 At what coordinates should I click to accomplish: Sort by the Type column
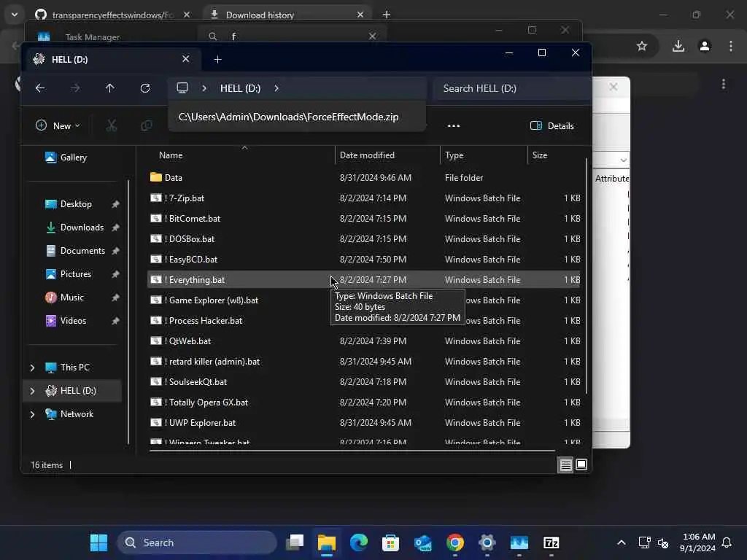[x=484, y=155]
